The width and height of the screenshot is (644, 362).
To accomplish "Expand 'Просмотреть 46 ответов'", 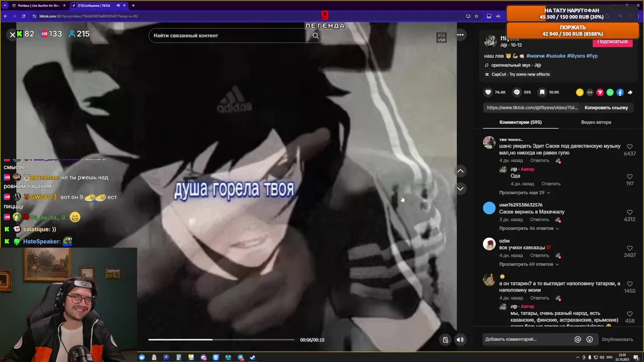I will (529, 228).
